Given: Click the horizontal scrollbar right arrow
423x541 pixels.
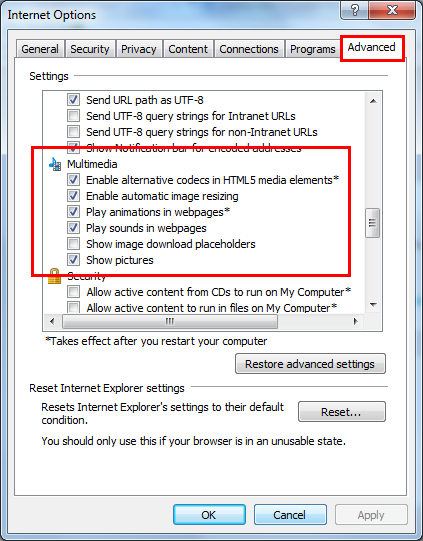Looking at the screenshot, I should coord(355,322).
